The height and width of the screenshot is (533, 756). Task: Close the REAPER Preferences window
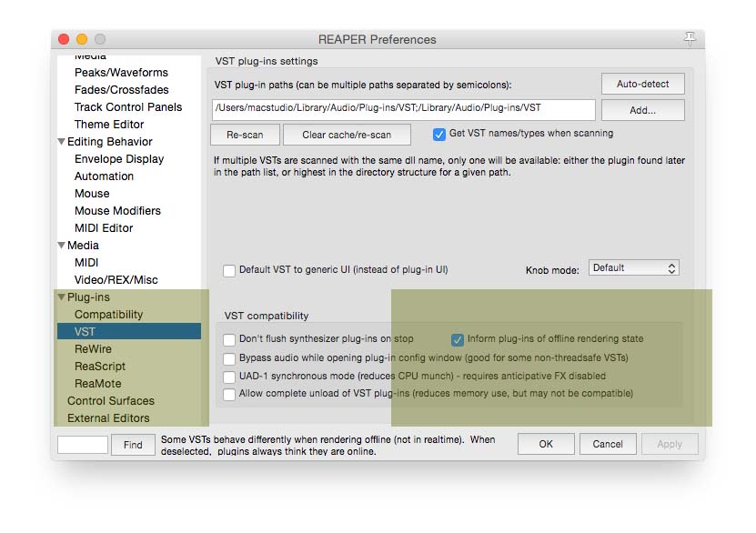pyautogui.click(x=64, y=39)
